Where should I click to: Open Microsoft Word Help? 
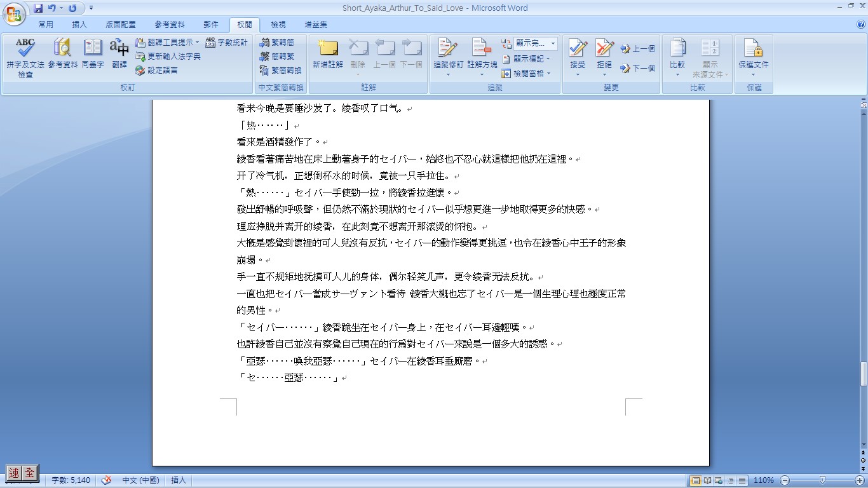pos(861,25)
